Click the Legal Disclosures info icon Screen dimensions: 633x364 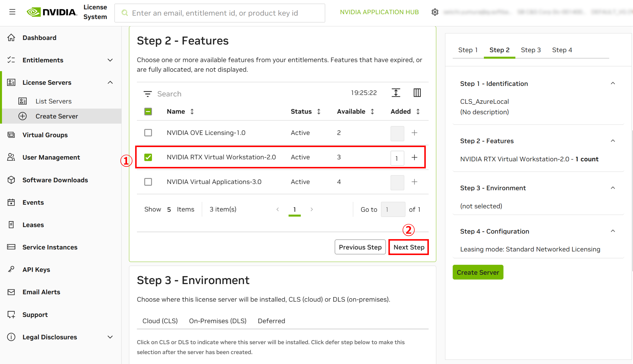click(x=11, y=337)
